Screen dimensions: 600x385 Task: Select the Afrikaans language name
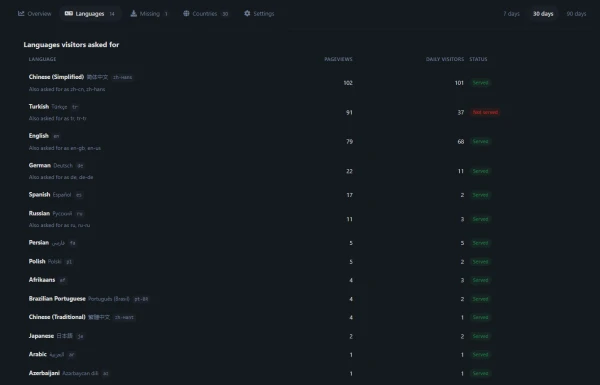point(42,280)
